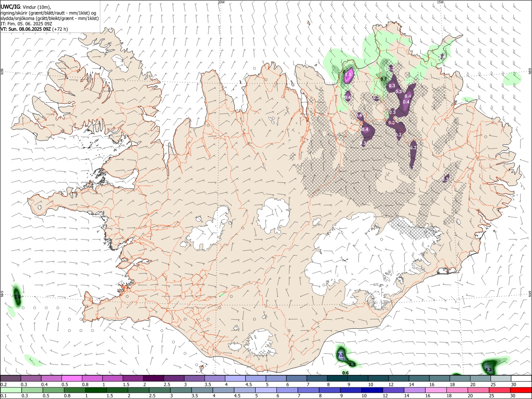Select the white 30 swatch on the upper scale
532x399 pixels.
(x=522, y=378)
